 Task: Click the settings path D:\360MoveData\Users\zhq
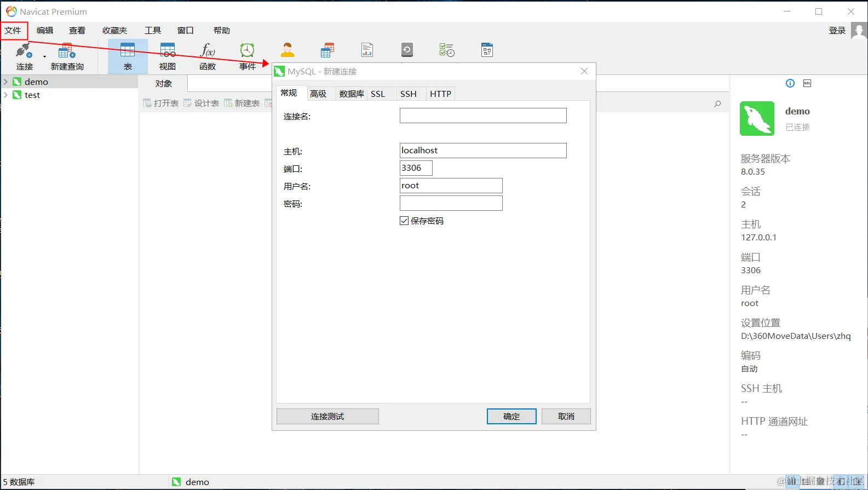pyautogui.click(x=796, y=336)
